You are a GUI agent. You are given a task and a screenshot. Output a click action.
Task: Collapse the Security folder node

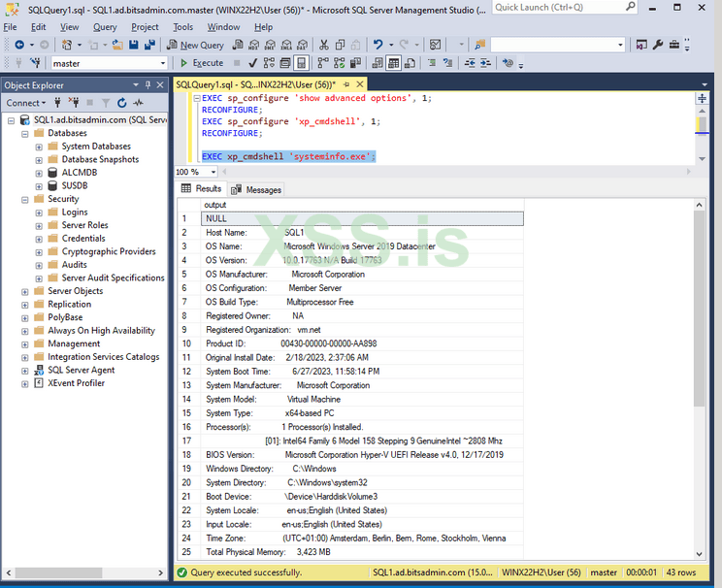[x=25, y=199]
